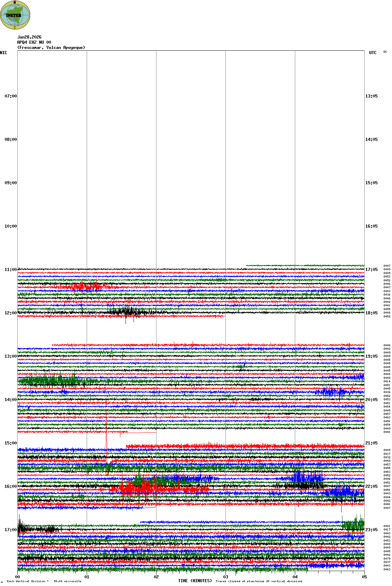Select the 16:00 local time label
Image resolution: width=392 pixels, height=586 pixels.
tap(10, 486)
